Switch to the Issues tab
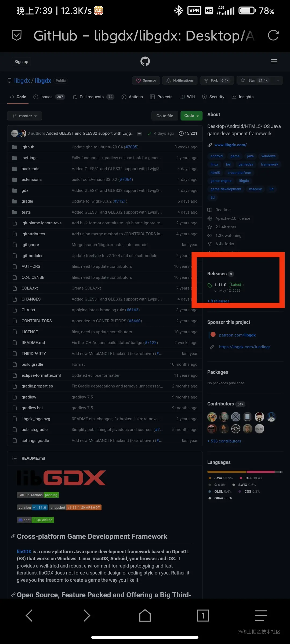The image size is (290, 644). 49,97
